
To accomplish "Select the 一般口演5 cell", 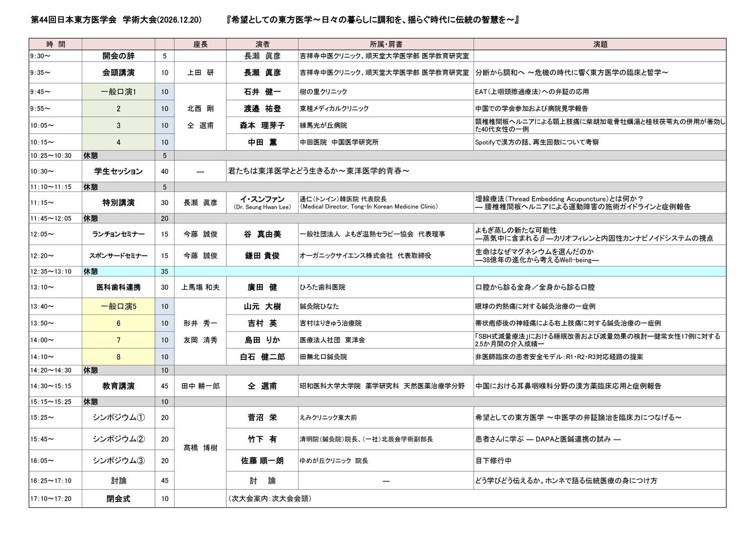I will click(119, 306).
